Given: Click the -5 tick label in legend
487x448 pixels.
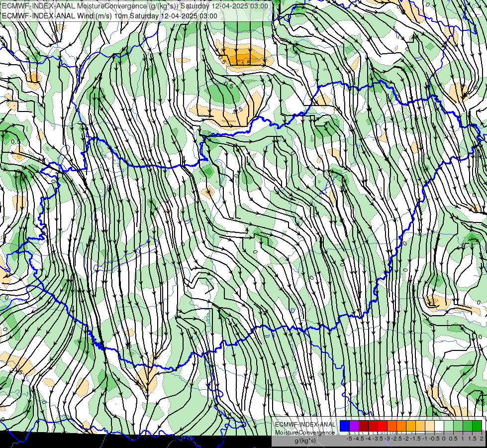Looking at the screenshot, I should (349, 439).
